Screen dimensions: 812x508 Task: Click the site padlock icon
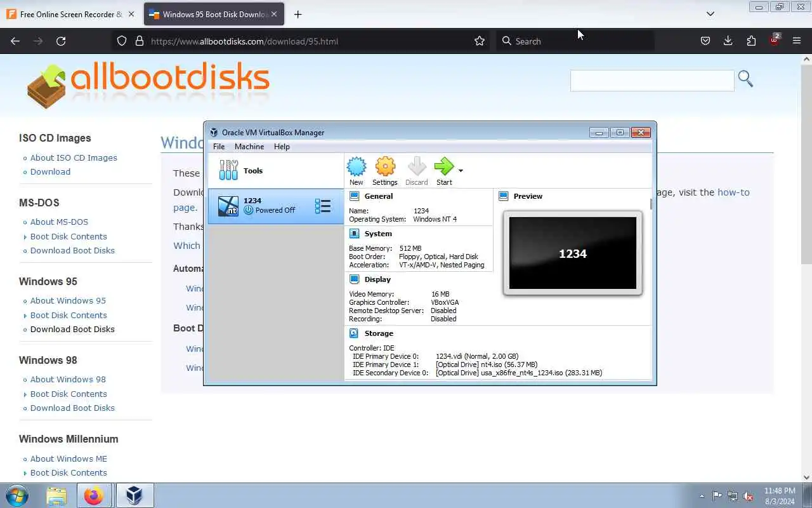pos(140,41)
